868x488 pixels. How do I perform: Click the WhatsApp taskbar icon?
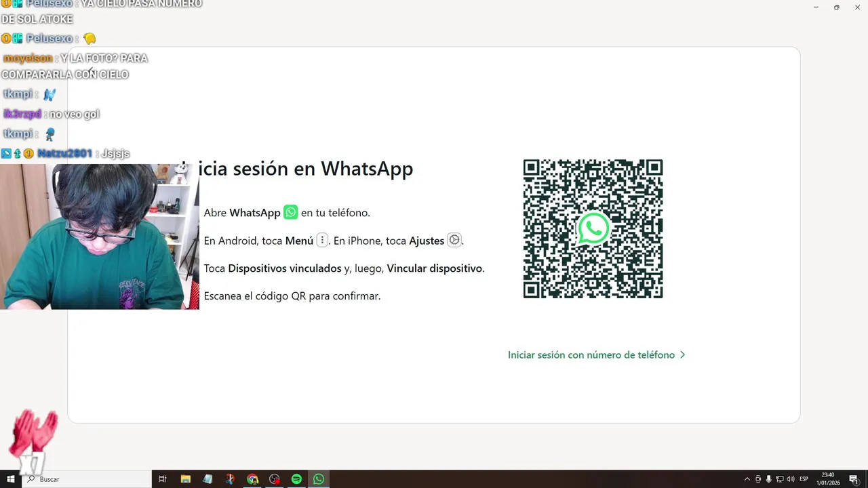tap(319, 479)
